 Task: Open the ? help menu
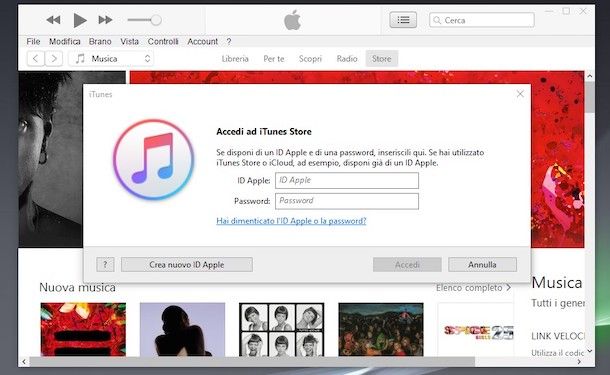[229, 41]
